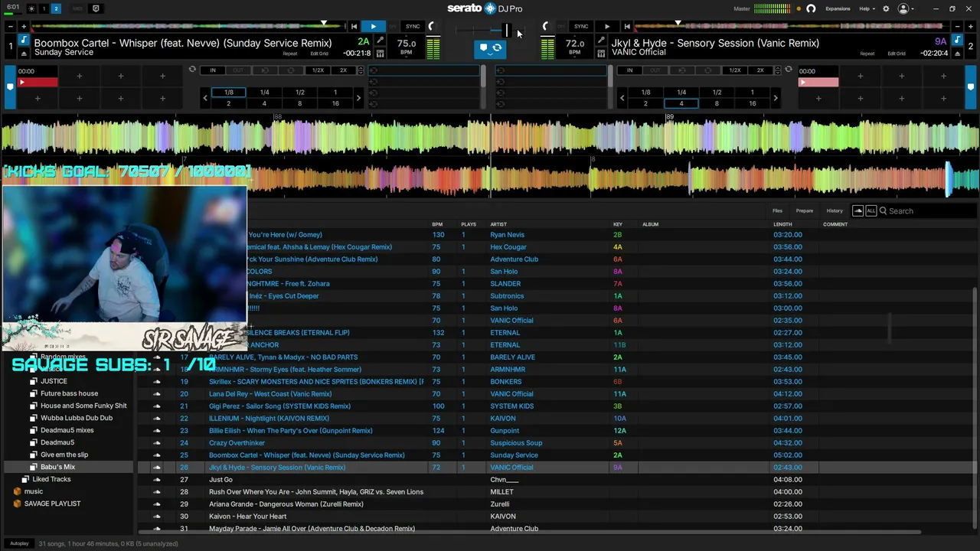Open Help menu
The image size is (980, 551).
coord(867,8)
